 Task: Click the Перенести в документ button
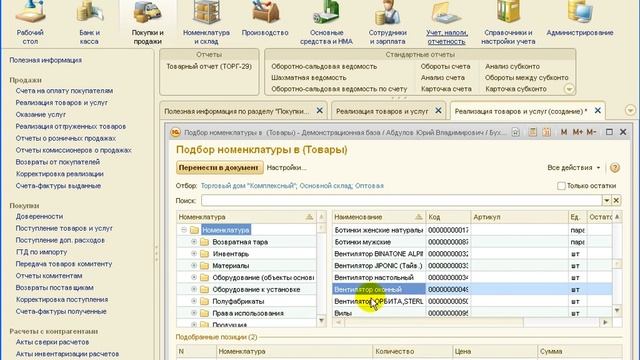(x=220, y=168)
